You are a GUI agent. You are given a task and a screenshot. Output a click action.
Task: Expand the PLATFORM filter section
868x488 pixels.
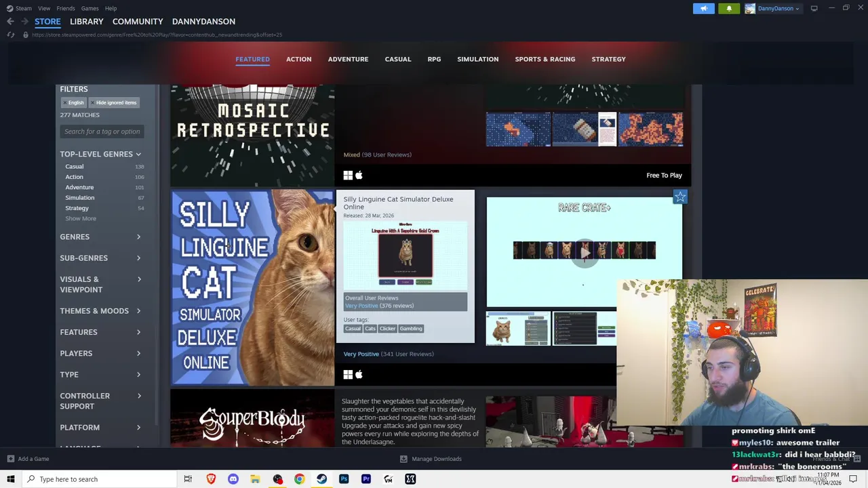100,427
